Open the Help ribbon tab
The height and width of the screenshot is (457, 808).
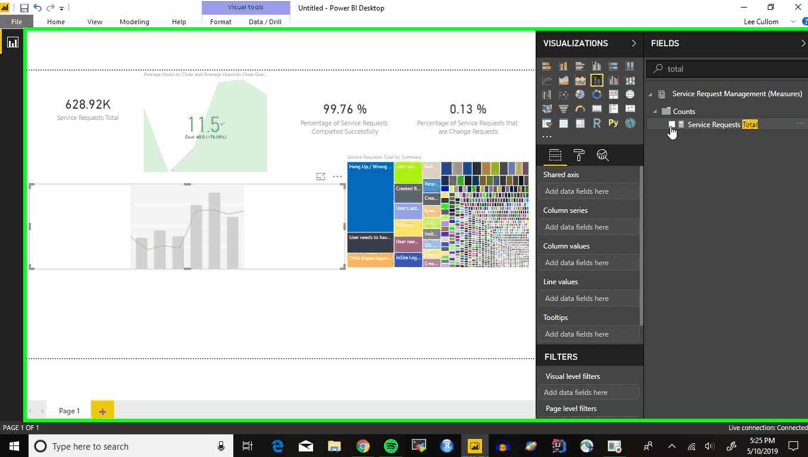coord(179,22)
